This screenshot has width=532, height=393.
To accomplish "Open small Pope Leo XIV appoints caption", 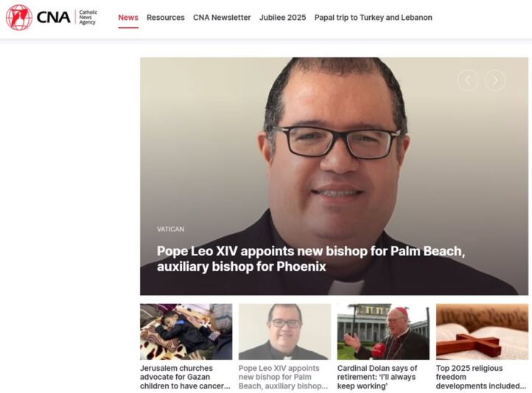I will [x=283, y=377].
